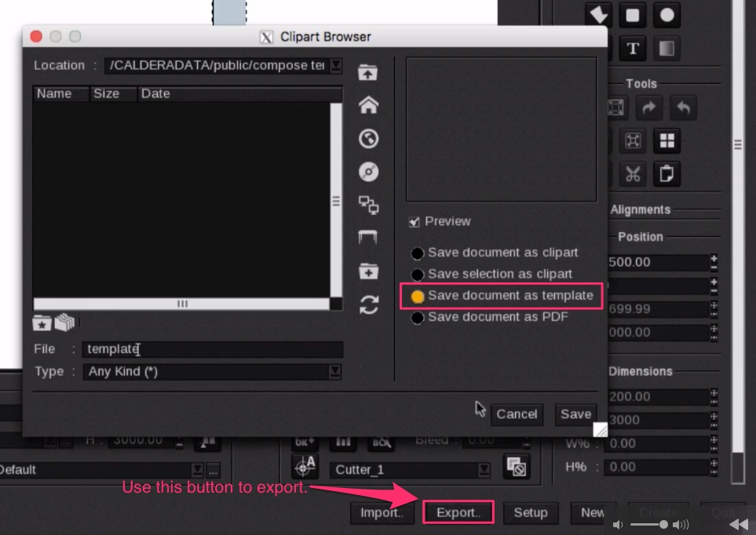
Task: Click the Date column header
Action: click(x=155, y=93)
